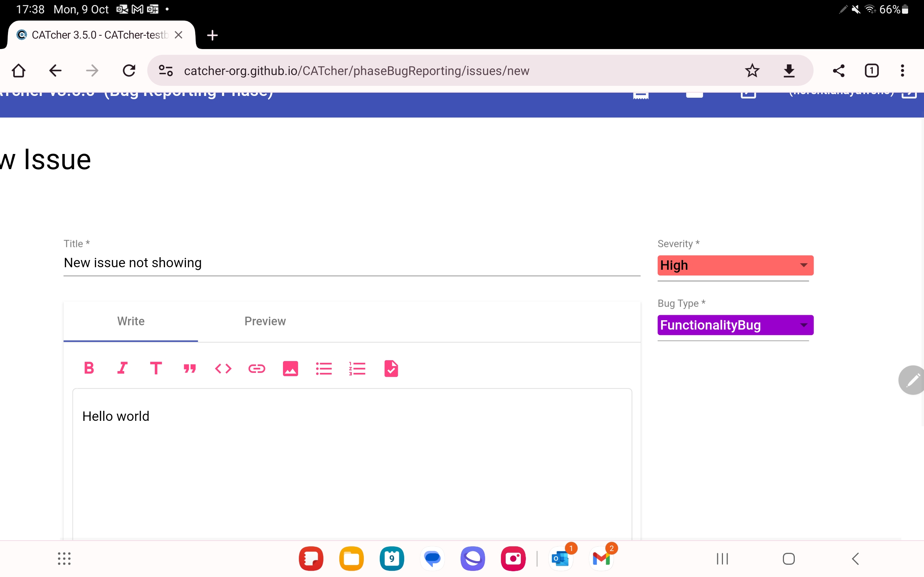Switch to the Write tab
The height and width of the screenshot is (577, 924).
131,321
